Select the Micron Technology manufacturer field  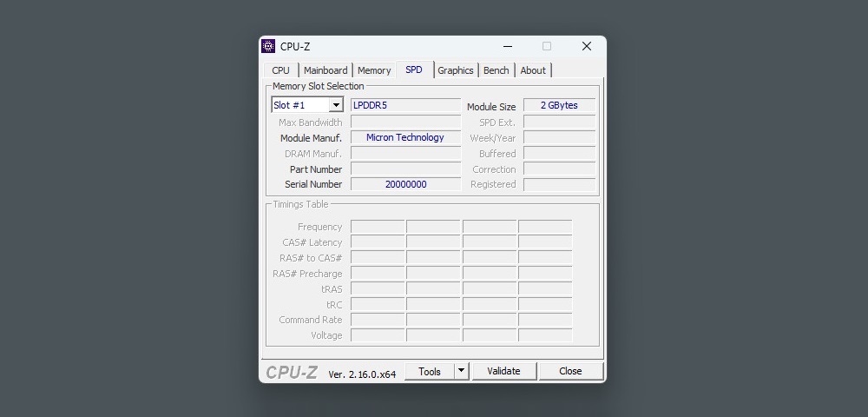tap(405, 137)
